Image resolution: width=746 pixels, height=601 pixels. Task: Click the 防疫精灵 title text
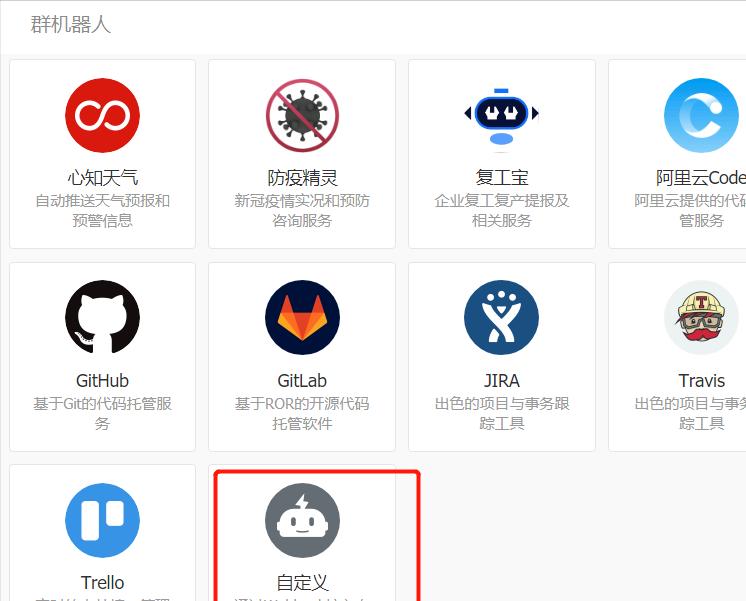tap(302, 178)
